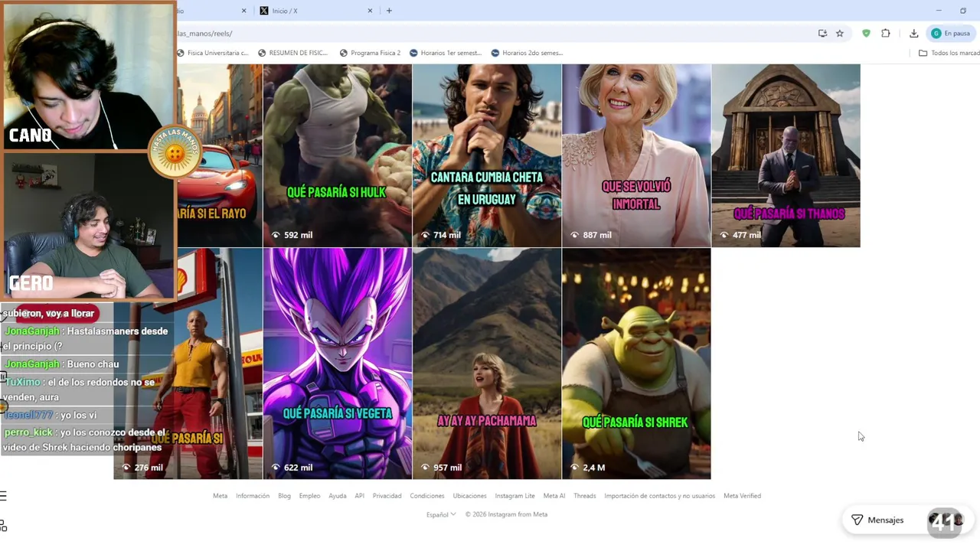Click JonaGanjah's Bueno chau chat message
This screenshot has height=551, width=980.
click(x=61, y=364)
